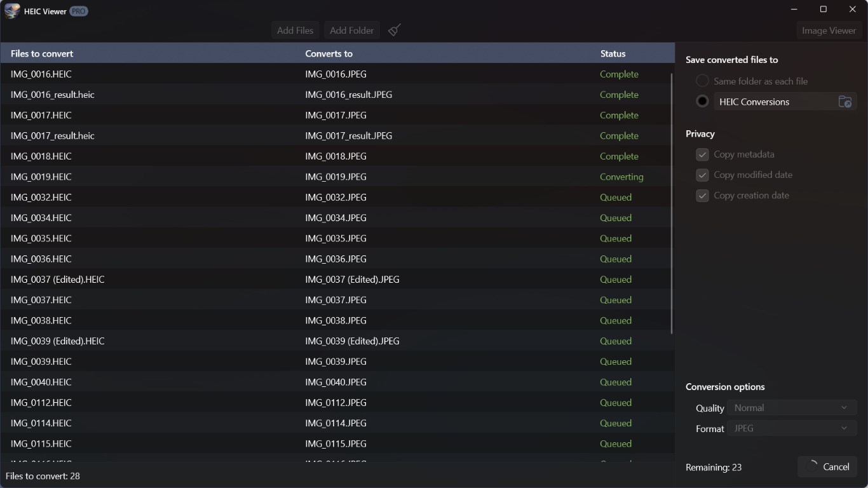Click the Add Folder button

[351, 30]
